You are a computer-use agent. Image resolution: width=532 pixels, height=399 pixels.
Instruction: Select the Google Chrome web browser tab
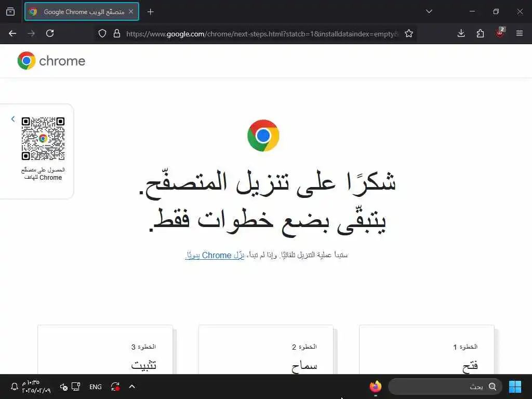pyautogui.click(x=82, y=12)
